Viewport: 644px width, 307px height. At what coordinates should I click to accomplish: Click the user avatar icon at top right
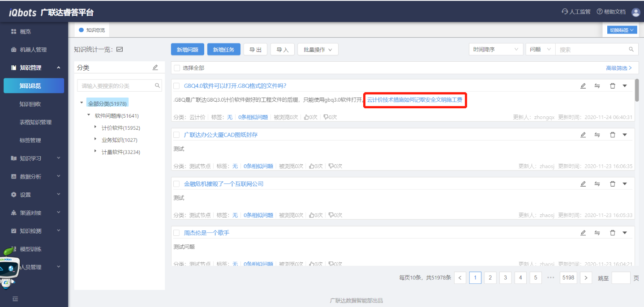635,12
